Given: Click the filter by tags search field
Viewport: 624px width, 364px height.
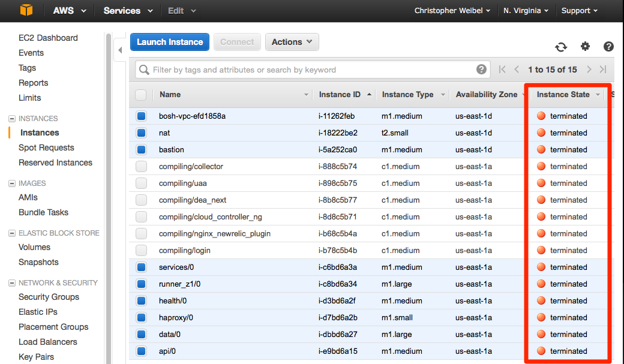Looking at the screenshot, I should 313,70.
